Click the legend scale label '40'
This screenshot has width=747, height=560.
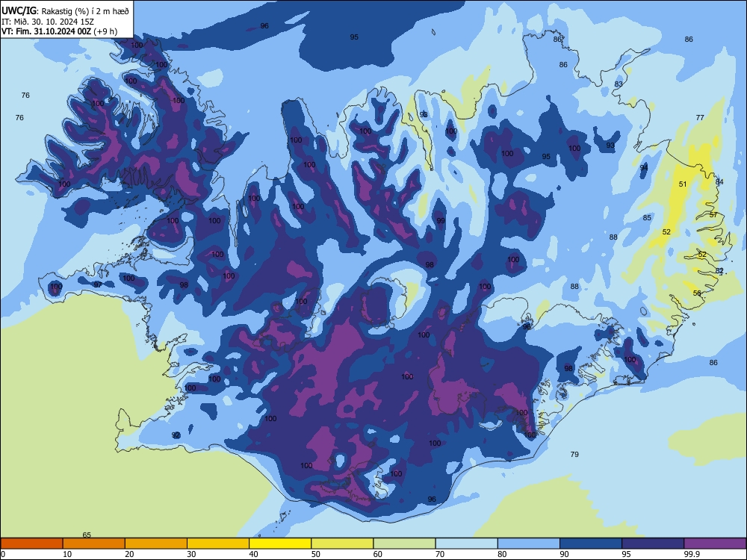(253, 554)
